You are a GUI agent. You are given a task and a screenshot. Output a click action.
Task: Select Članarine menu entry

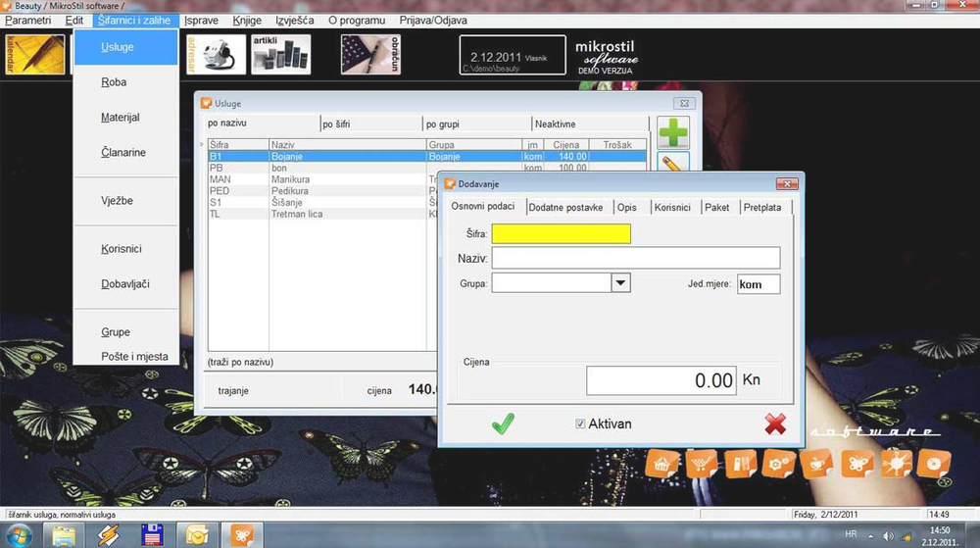tap(125, 152)
